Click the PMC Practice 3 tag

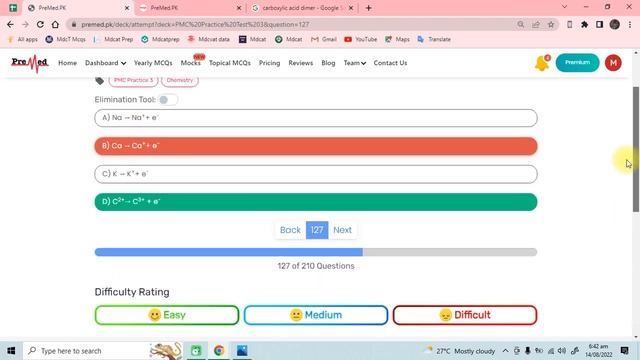pos(133,80)
